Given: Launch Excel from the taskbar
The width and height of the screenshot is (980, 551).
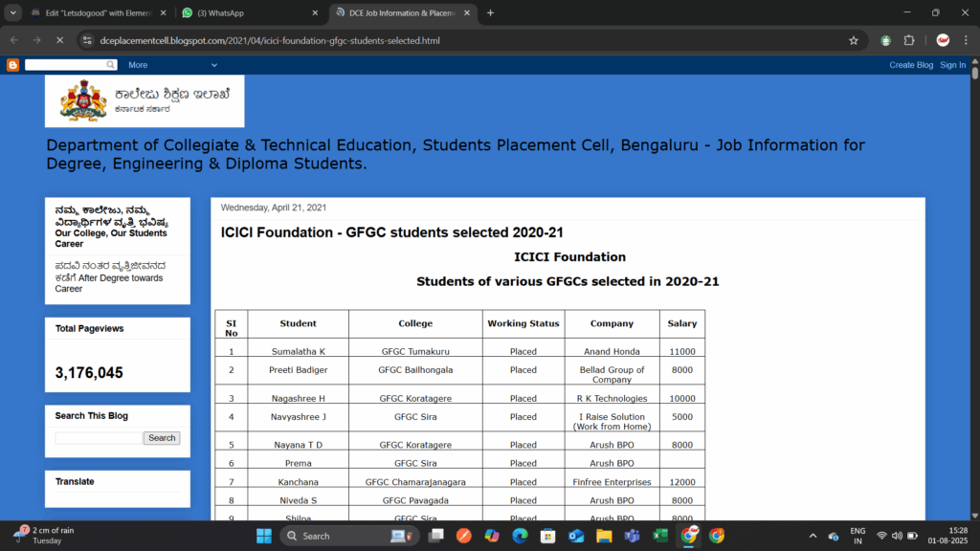Looking at the screenshot, I should coord(659,536).
